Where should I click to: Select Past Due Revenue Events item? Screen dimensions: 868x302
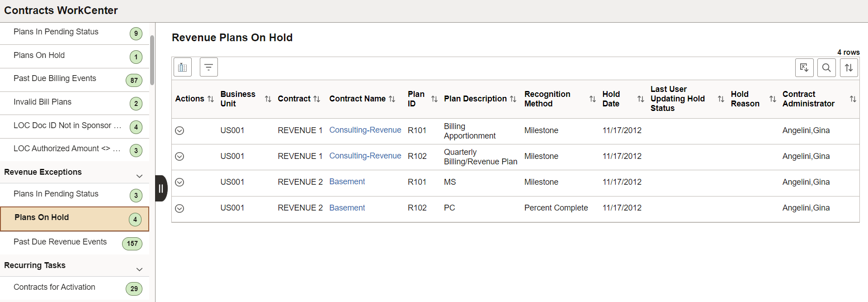(60, 242)
